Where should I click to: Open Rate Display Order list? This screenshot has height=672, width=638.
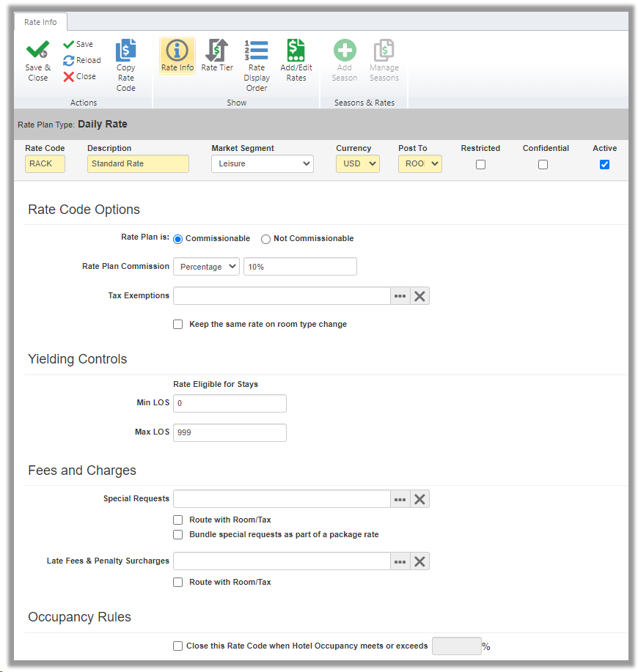[257, 65]
